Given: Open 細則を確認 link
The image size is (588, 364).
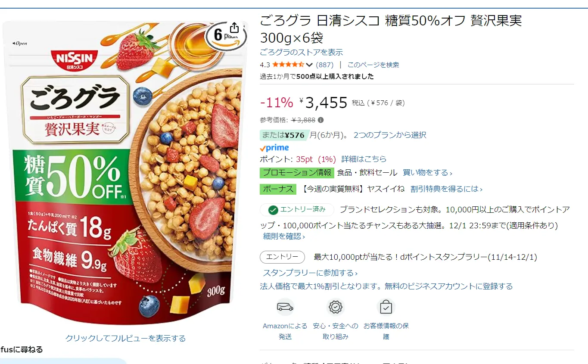Looking at the screenshot, I should [x=284, y=236].
